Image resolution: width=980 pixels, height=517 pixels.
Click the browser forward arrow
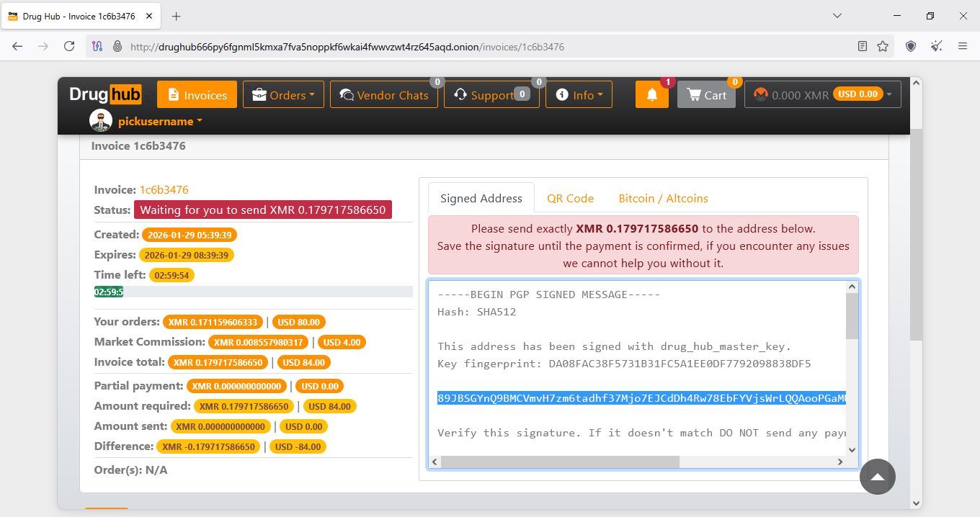(x=43, y=46)
